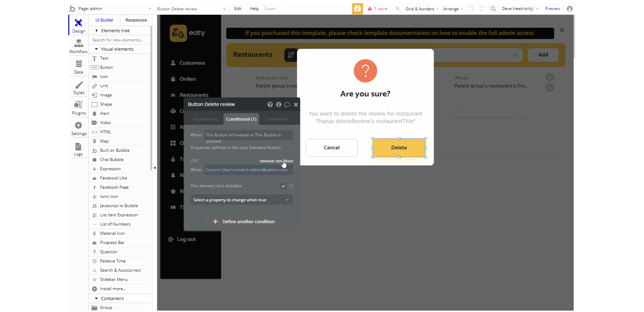Click the help question icon in property editor
The width and height of the screenshot is (644, 312).
click(x=270, y=104)
